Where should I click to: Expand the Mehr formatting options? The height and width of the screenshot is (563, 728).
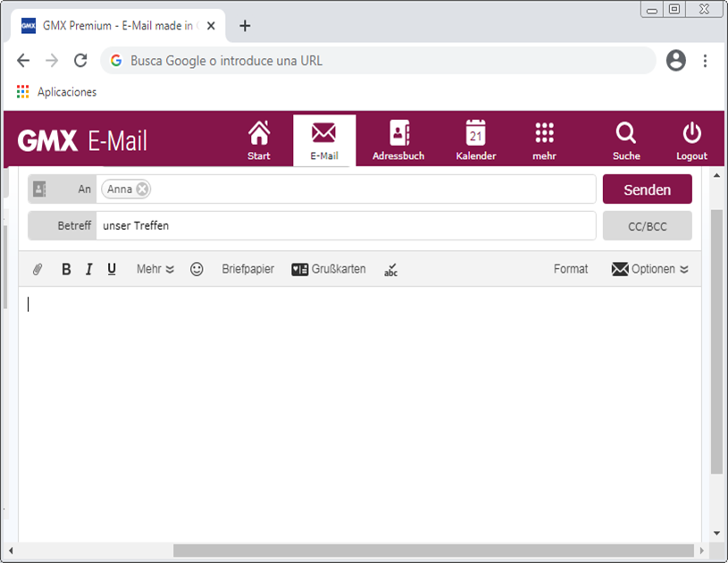pyautogui.click(x=155, y=269)
